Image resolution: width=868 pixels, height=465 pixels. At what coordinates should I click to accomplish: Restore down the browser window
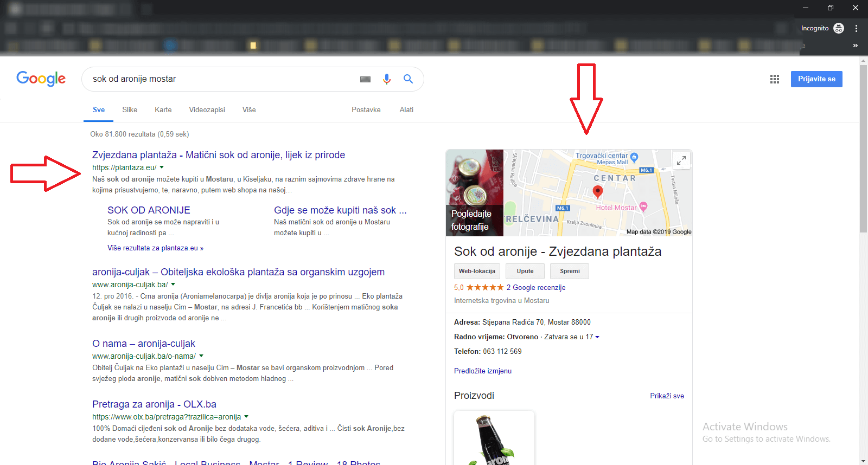(831, 8)
